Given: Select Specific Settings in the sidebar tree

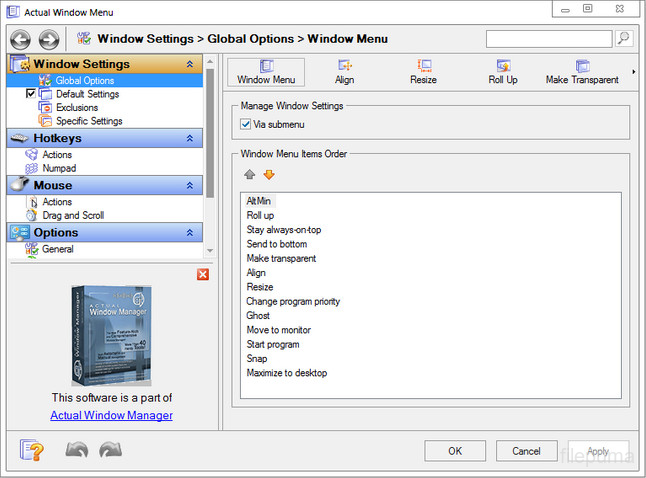Looking at the screenshot, I should tap(89, 121).
